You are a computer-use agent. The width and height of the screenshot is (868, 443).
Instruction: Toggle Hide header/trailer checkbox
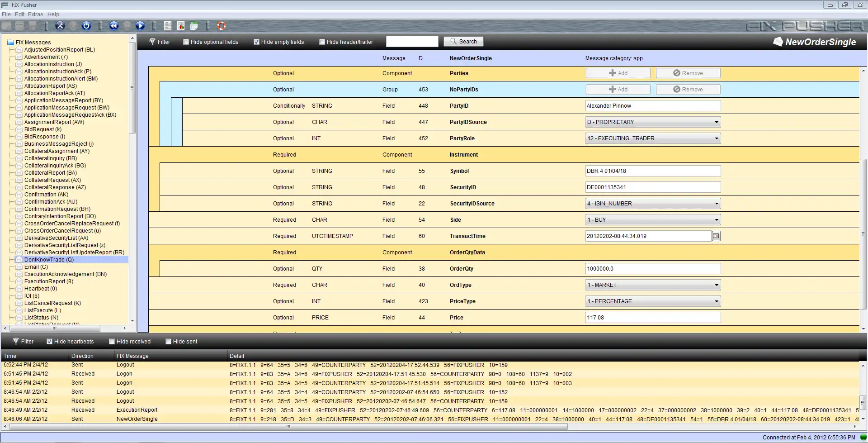[322, 42]
